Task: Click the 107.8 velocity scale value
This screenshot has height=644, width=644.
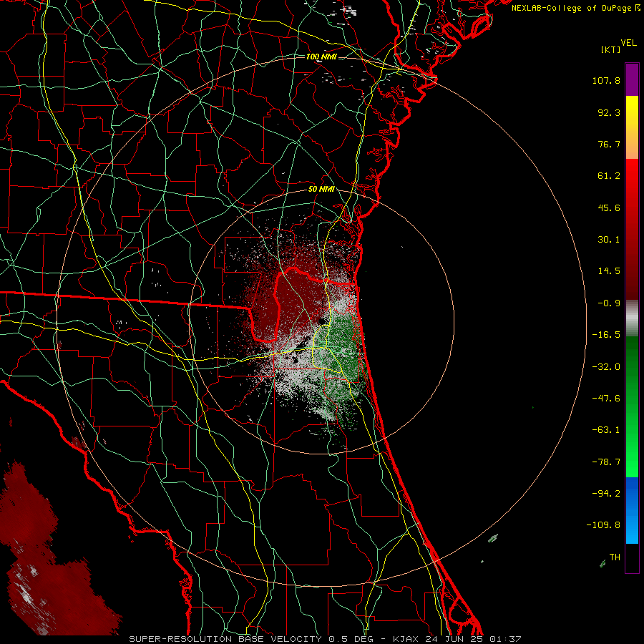Action: (x=606, y=80)
